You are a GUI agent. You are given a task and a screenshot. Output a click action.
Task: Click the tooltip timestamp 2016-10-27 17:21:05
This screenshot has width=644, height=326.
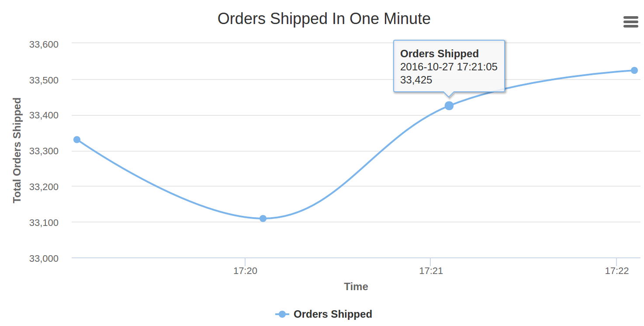[449, 67]
